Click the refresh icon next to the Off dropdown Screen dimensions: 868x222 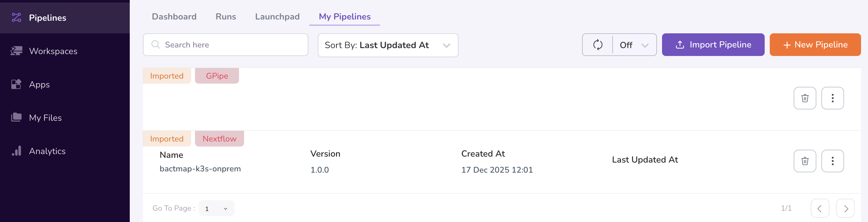point(597,44)
